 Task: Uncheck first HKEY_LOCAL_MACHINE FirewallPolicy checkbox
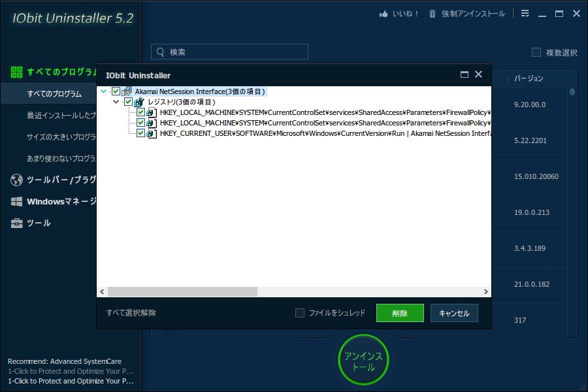pyautogui.click(x=140, y=112)
